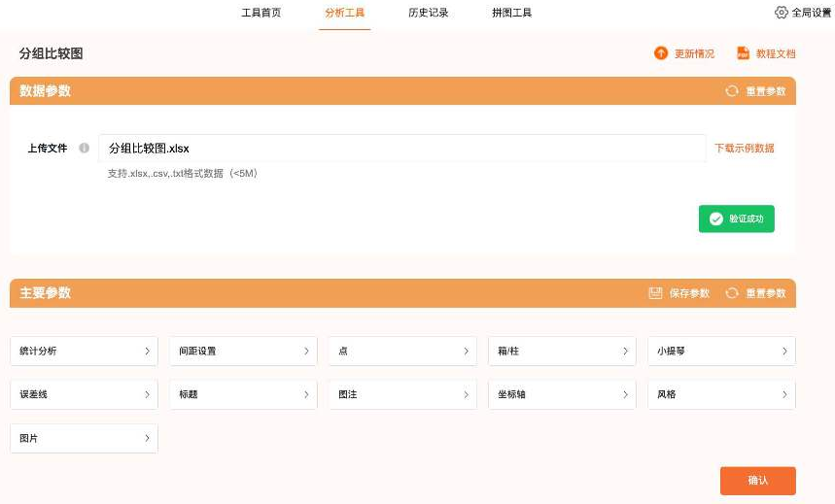Click the 主要参数 section heading
This screenshot has width=835, height=504.
point(46,292)
